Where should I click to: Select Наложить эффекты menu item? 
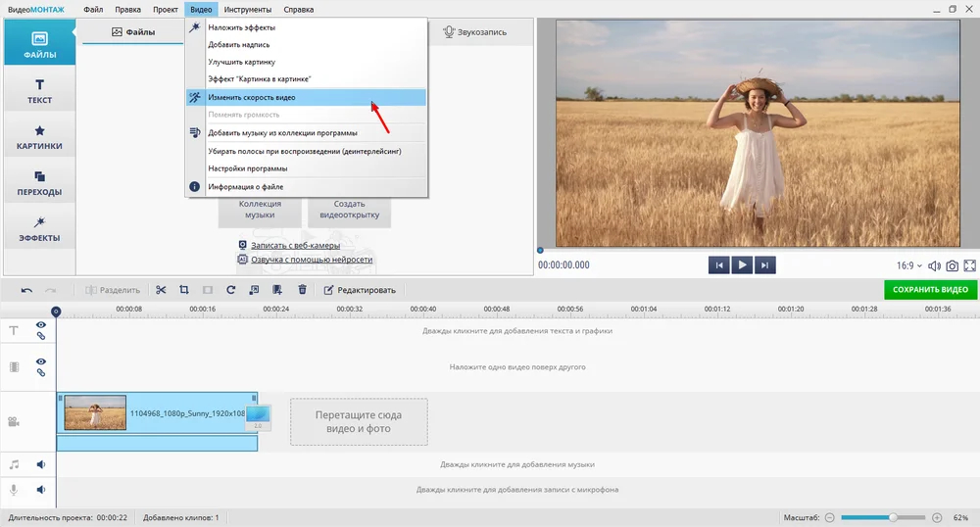coord(306,27)
